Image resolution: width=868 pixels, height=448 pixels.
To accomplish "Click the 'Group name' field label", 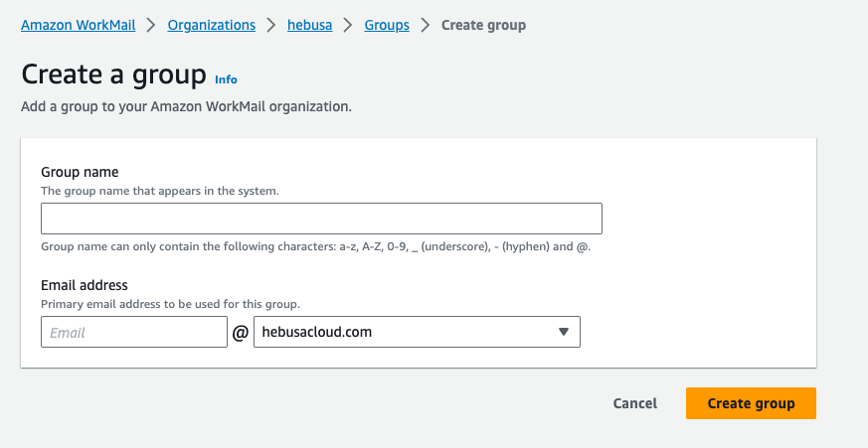I will pyautogui.click(x=80, y=172).
